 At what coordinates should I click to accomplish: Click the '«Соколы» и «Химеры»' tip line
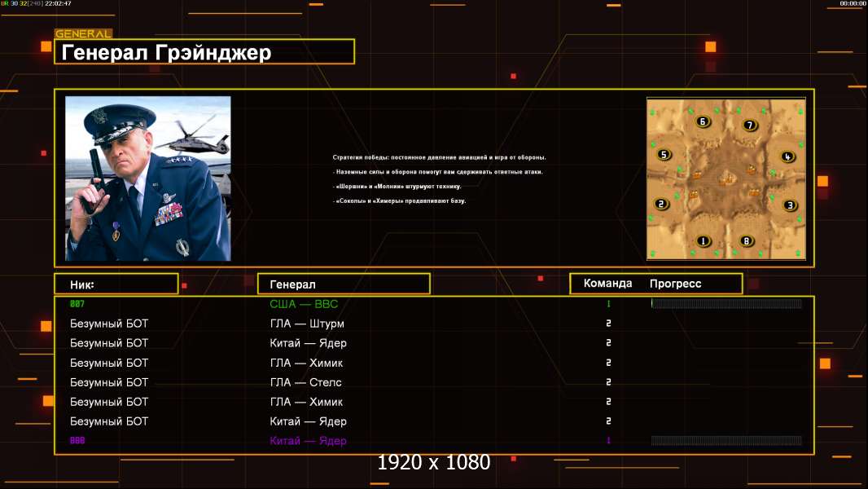(x=399, y=200)
